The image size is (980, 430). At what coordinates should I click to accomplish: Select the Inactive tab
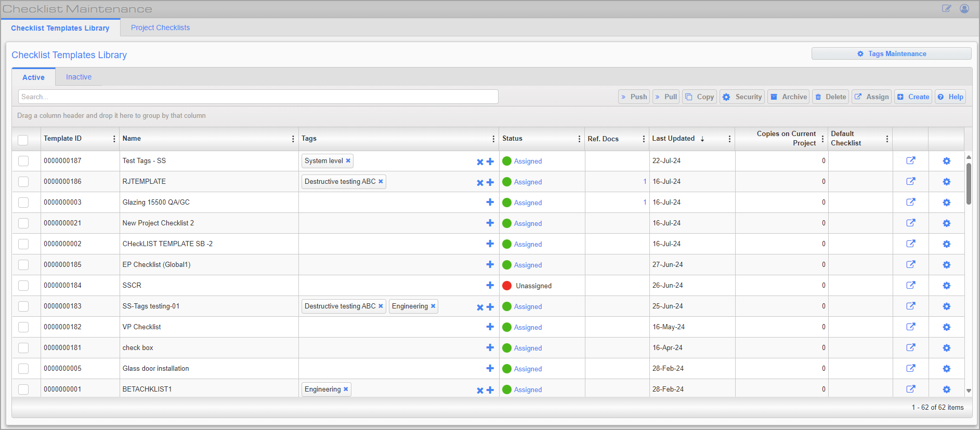[x=79, y=77]
